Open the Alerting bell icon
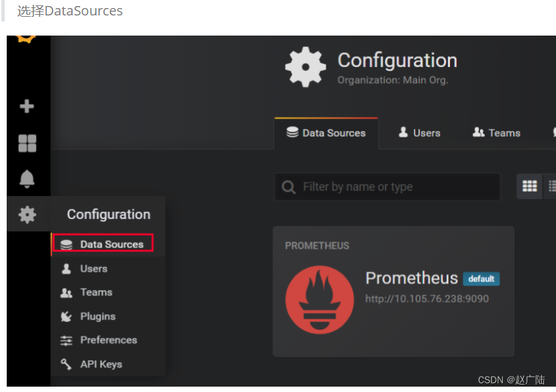This screenshot has width=556, height=392. (27, 179)
